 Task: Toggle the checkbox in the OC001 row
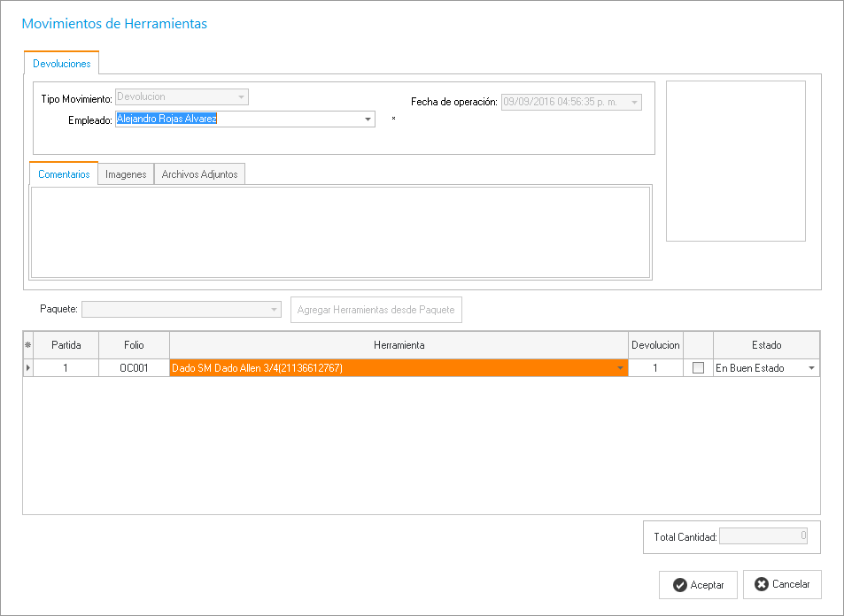[698, 368]
